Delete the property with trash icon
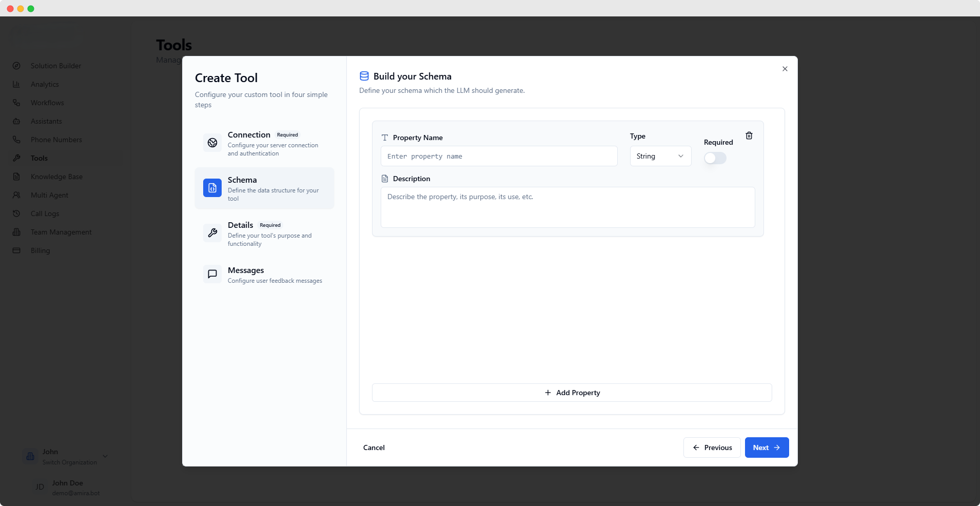Viewport: 980px width, 506px height. pos(749,136)
